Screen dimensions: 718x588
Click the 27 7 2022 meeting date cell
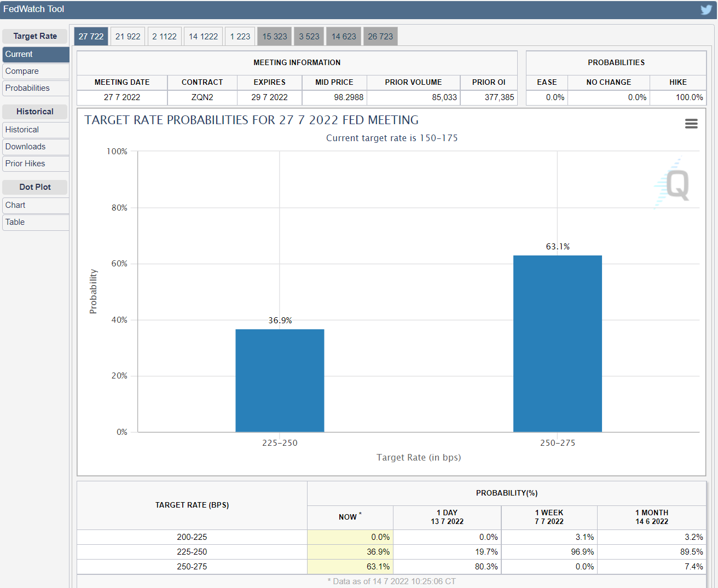tap(122, 97)
